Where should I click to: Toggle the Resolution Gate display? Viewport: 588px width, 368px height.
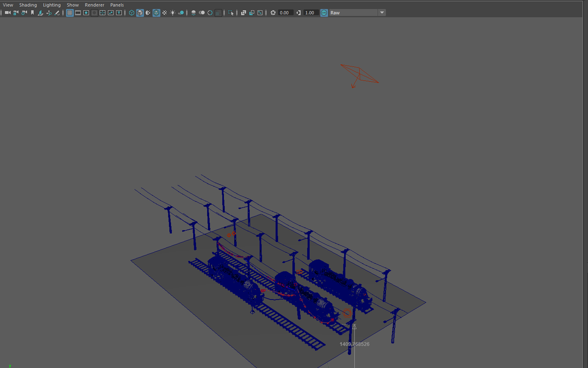(x=86, y=13)
